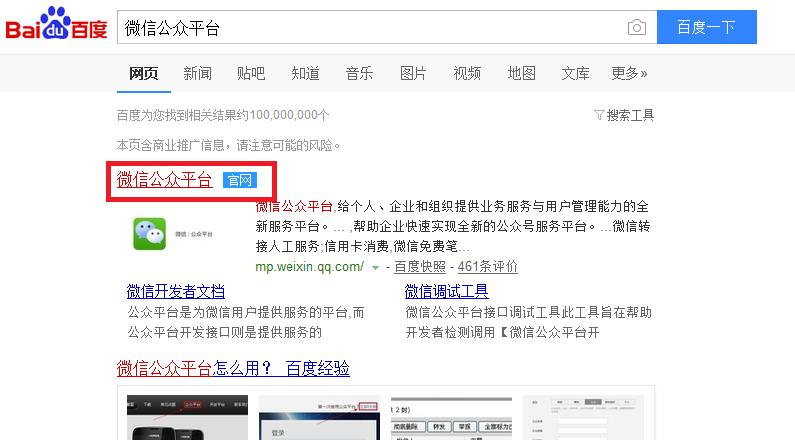The width and height of the screenshot is (795, 440).
Task: Click description text 公众平台是为微信用户提供服务的平台
Action: (x=246, y=322)
